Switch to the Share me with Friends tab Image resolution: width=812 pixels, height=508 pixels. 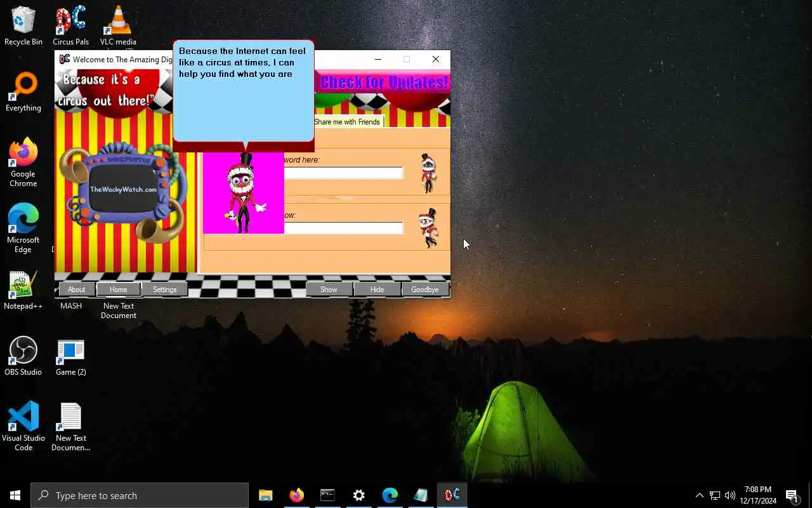click(347, 122)
